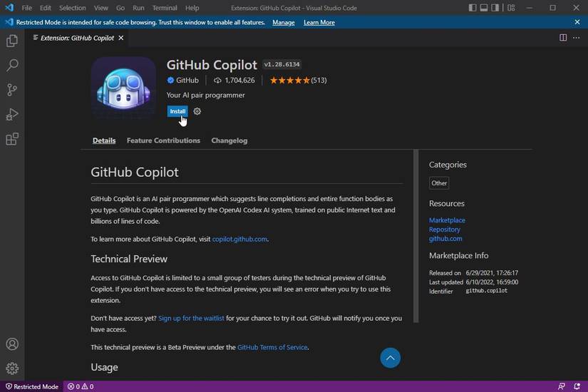Open the editor More Actions ellipsis

click(x=577, y=38)
